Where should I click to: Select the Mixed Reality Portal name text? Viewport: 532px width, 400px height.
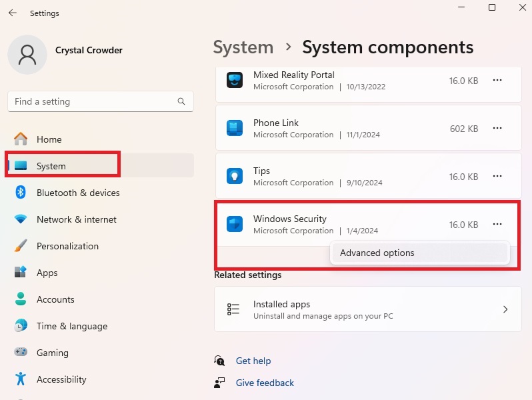click(x=294, y=75)
